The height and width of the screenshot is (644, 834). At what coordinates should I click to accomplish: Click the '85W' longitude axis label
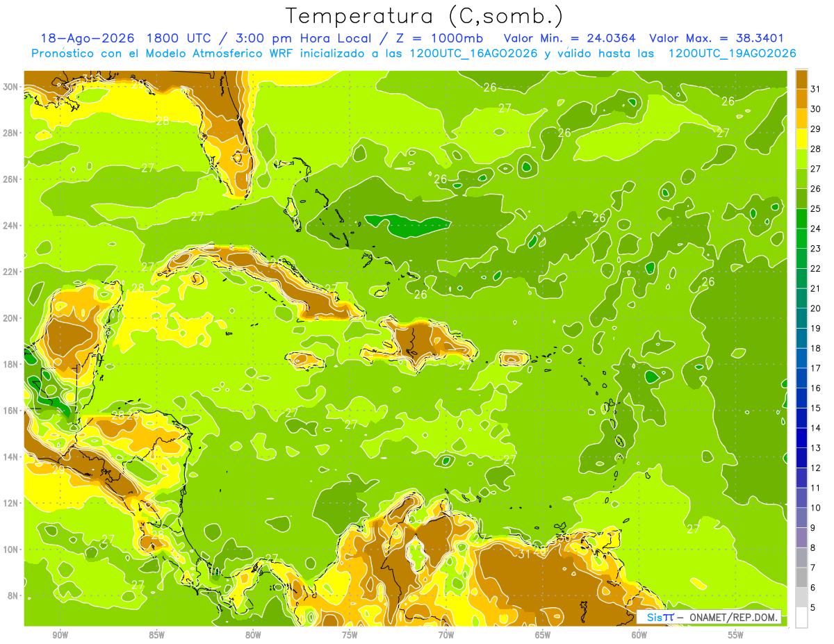pyautogui.click(x=156, y=634)
